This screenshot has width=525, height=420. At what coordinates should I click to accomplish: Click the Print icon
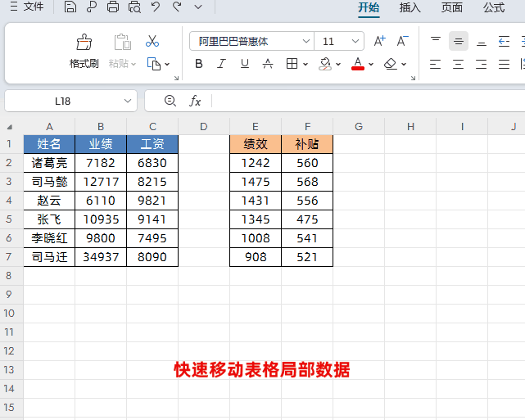(x=113, y=7)
